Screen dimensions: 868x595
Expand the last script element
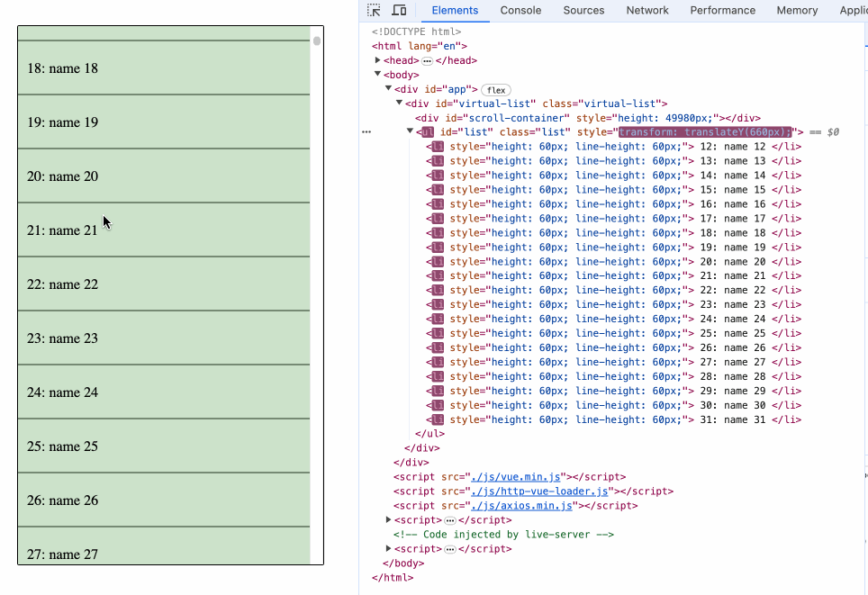388,548
